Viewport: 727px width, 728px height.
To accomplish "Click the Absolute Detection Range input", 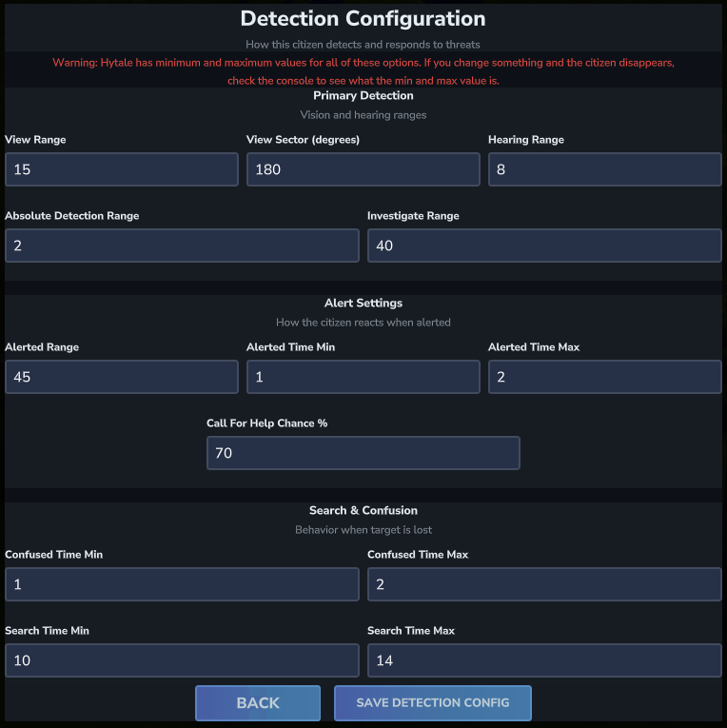I will tap(182, 246).
